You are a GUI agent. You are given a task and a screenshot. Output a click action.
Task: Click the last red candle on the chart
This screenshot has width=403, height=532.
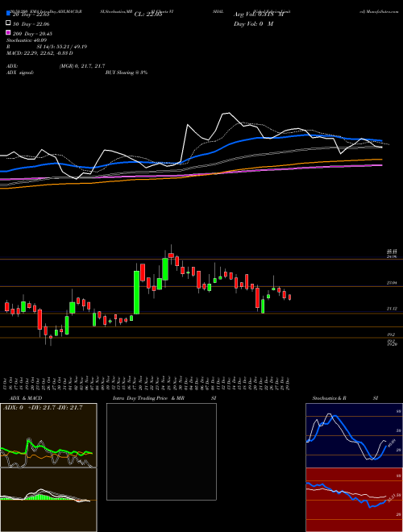[x=289, y=297]
